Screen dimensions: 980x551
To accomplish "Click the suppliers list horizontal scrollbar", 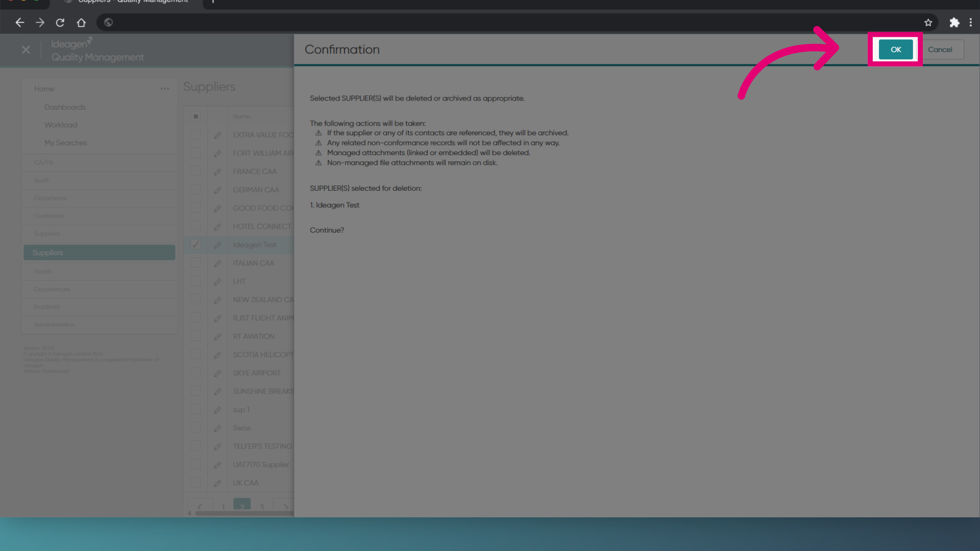I will point(244,513).
